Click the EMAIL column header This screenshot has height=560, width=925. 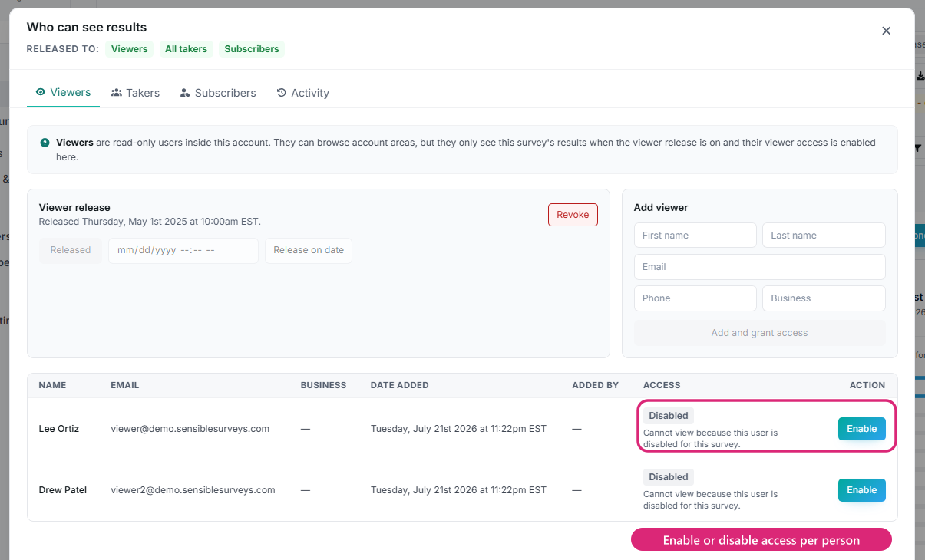[x=124, y=385]
